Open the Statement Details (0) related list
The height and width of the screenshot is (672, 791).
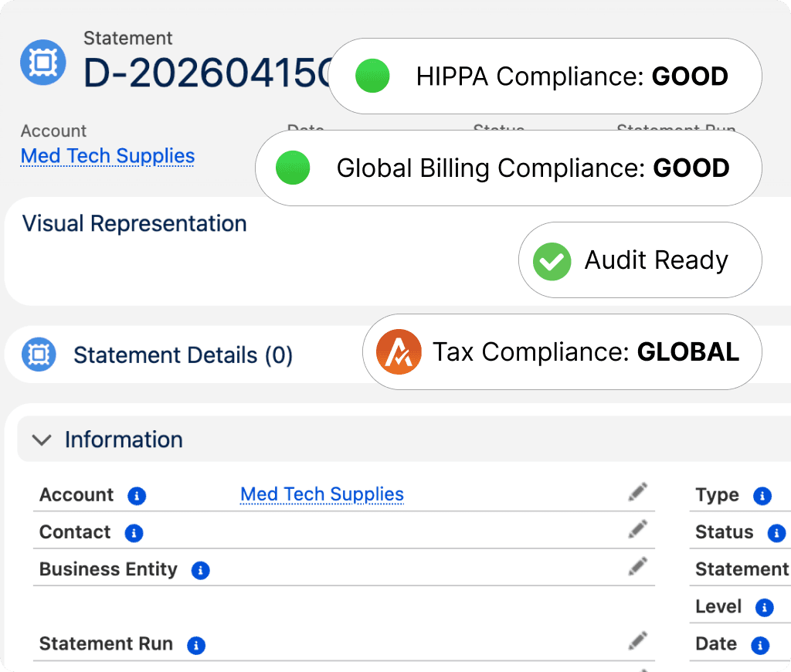click(183, 355)
